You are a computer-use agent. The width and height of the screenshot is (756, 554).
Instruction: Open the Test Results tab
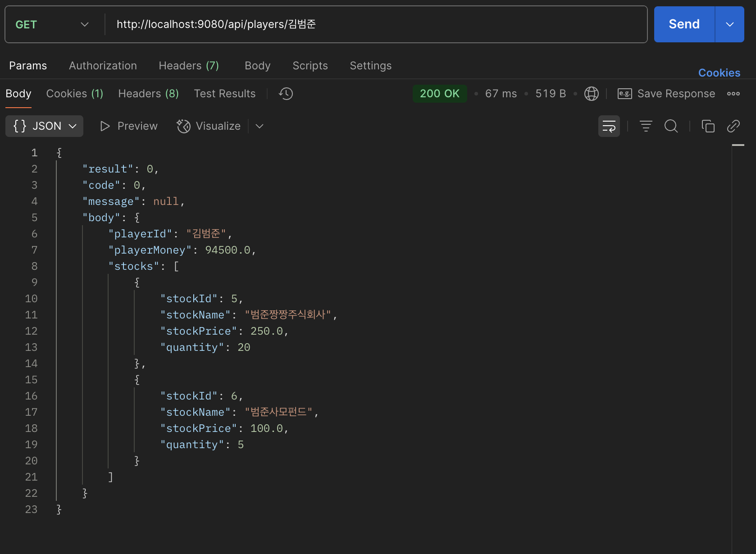coord(225,94)
